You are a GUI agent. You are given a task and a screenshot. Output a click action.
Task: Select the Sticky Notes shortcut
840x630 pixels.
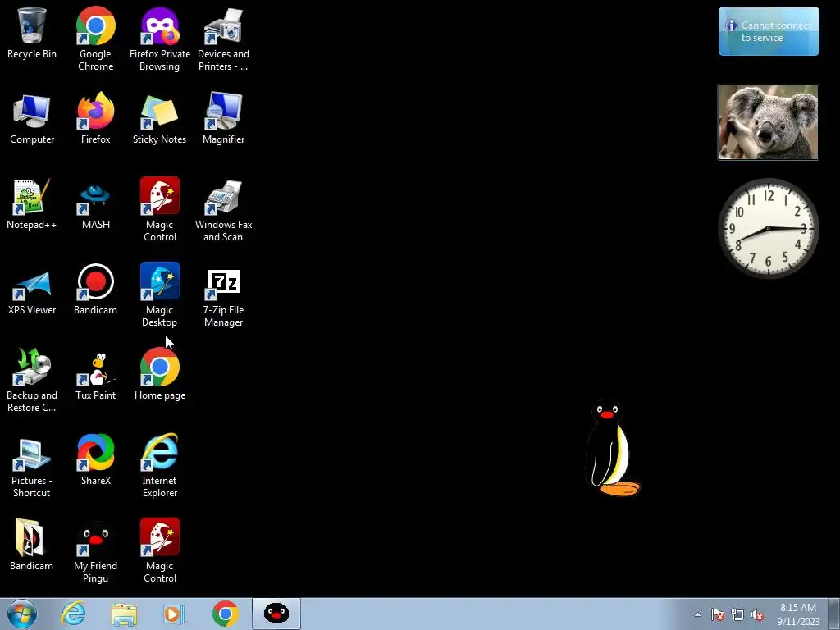160,118
